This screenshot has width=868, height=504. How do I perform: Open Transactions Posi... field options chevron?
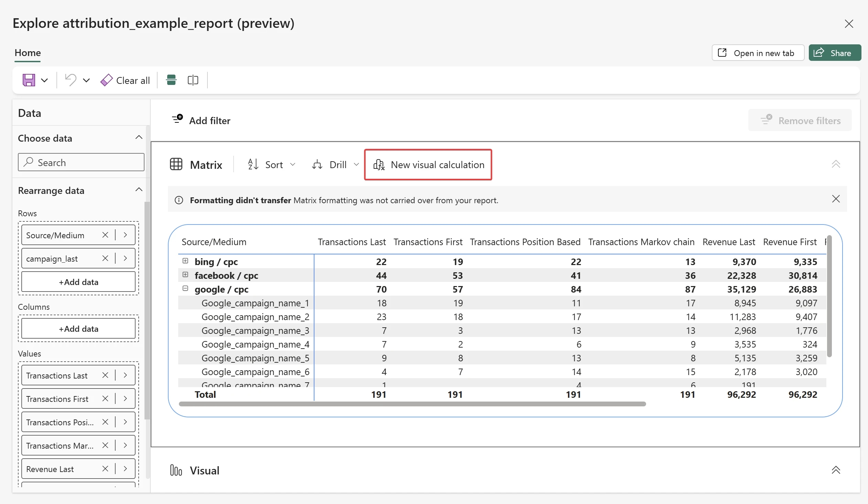[125, 422]
